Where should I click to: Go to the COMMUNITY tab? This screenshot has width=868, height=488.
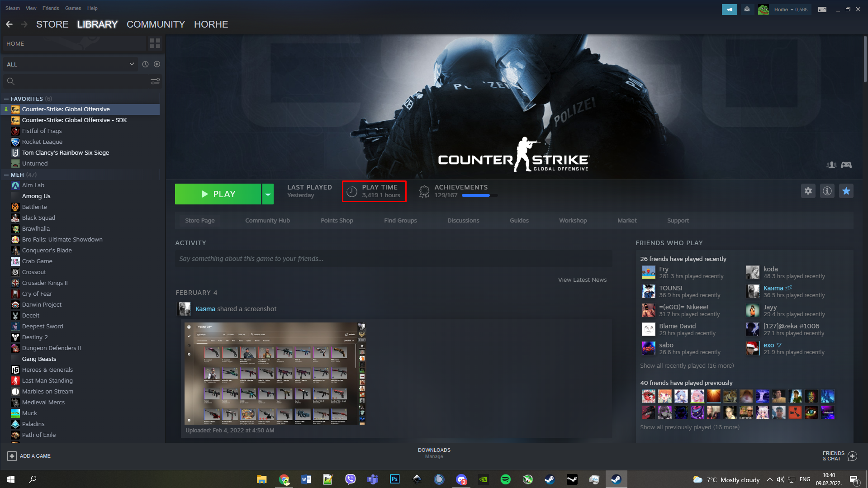pos(156,24)
